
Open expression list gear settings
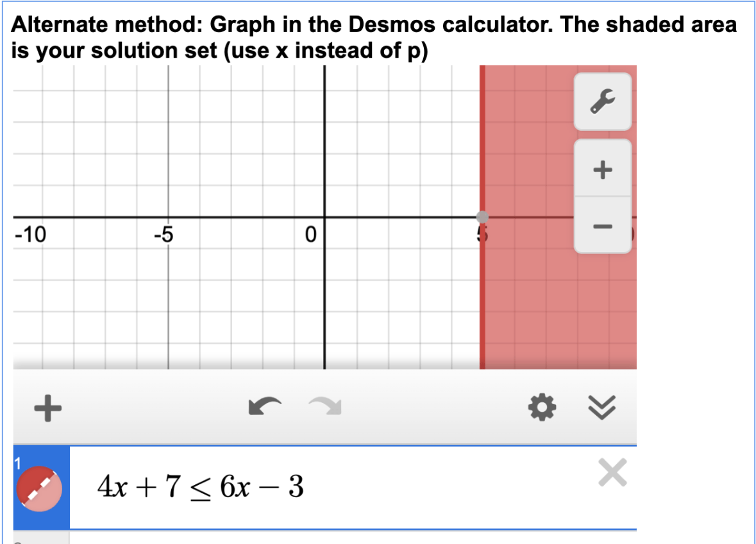542,407
